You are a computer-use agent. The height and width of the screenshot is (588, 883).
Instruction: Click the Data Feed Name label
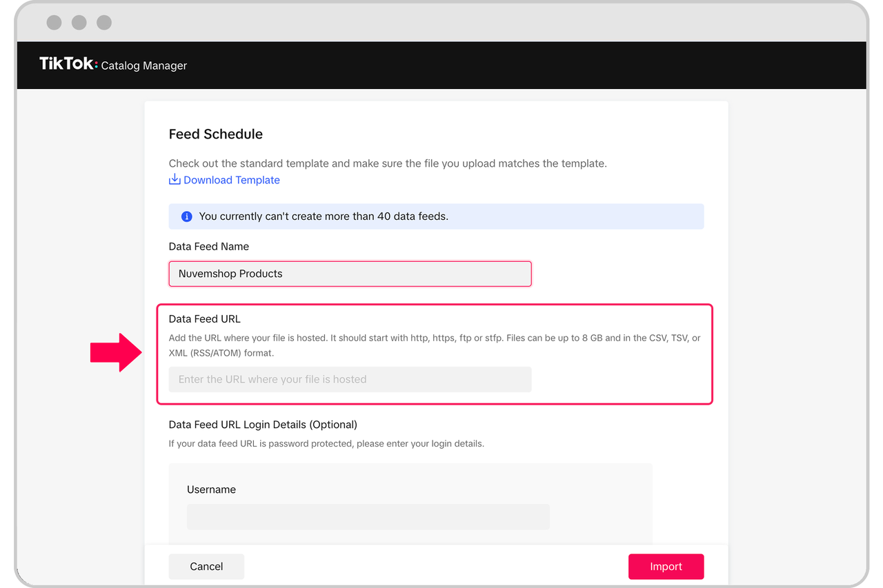point(208,247)
